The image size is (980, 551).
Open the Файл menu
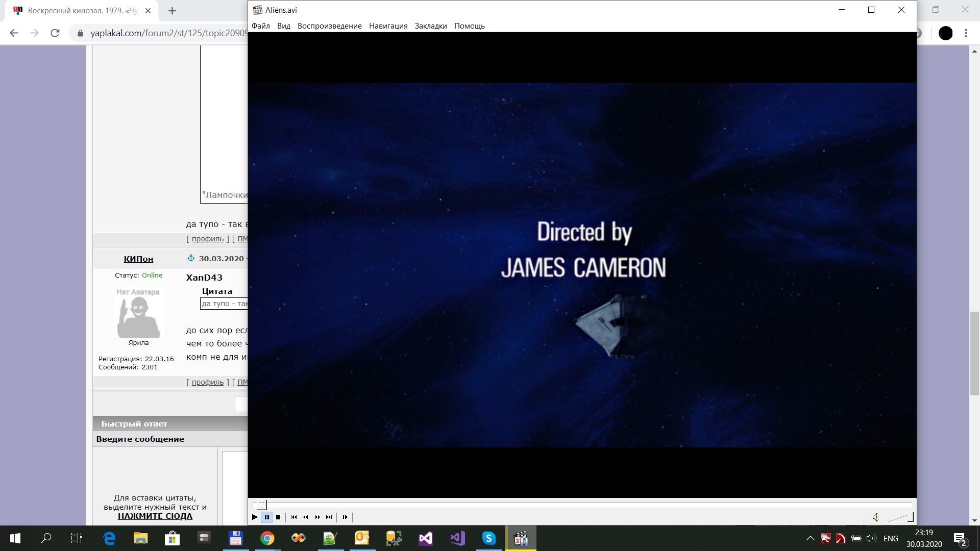(261, 26)
